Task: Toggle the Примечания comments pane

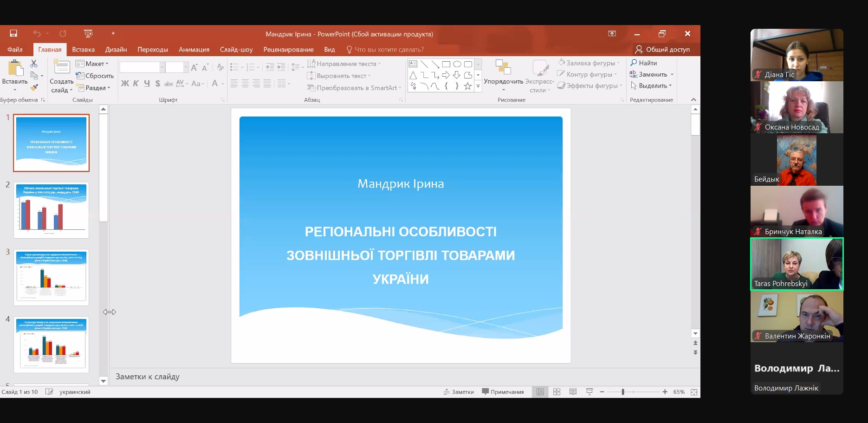Action: point(503,392)
